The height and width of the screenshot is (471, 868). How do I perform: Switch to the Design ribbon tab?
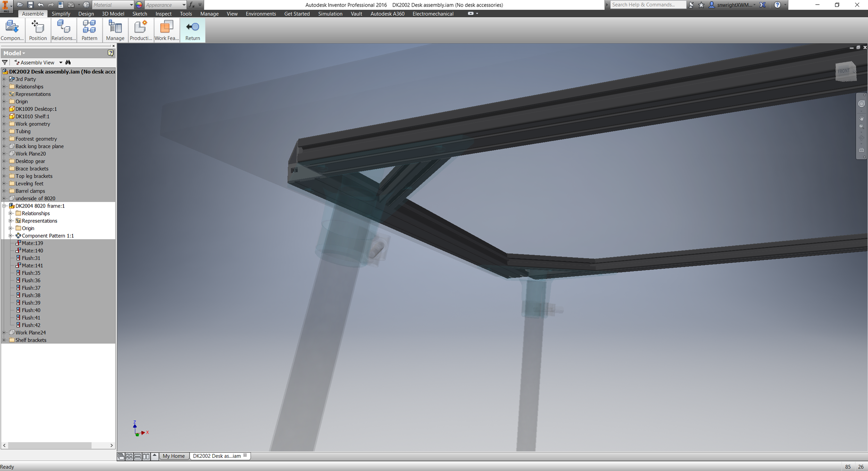pyautogui.click(x=86, y=14)
